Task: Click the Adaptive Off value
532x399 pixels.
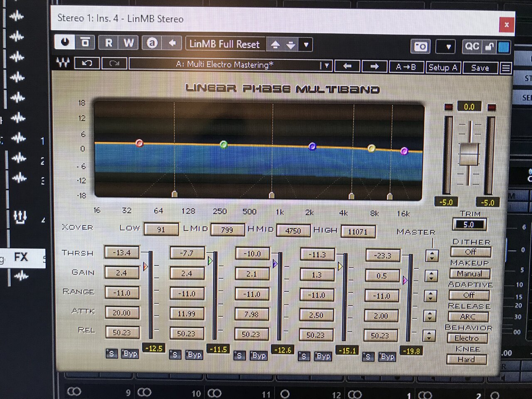Action: pos(469,295)
